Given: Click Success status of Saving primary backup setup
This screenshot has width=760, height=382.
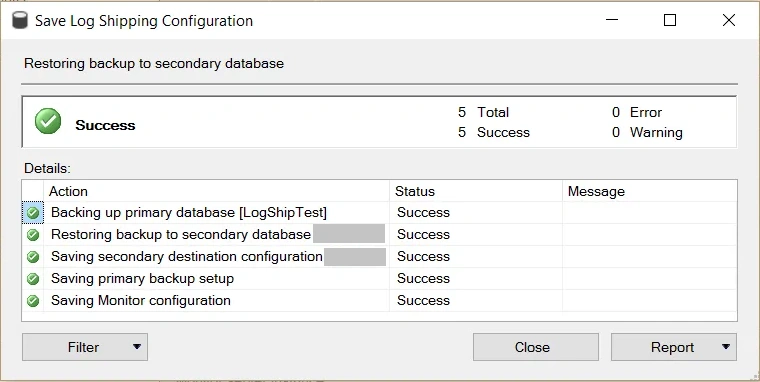Looking at the screenshot, I should 423,279.
